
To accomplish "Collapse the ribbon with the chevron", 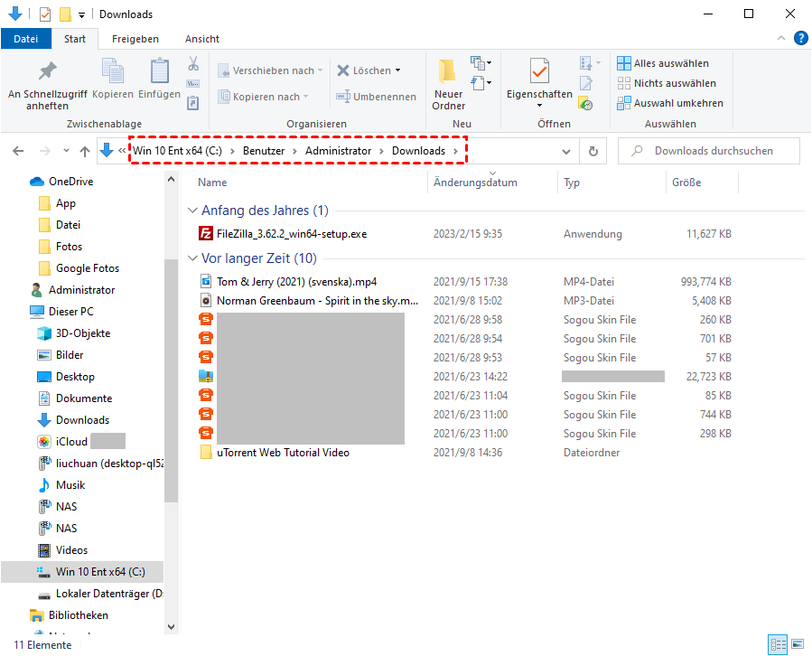I will click(x=781, y=38).
